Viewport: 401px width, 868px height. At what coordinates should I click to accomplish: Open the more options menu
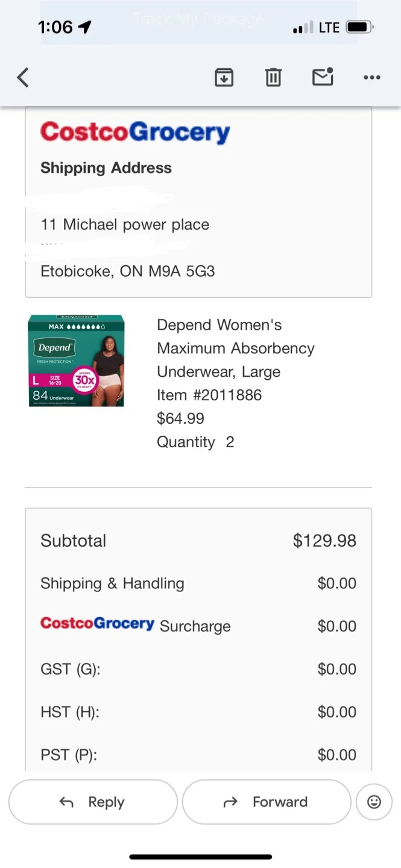tap(371, 77)
